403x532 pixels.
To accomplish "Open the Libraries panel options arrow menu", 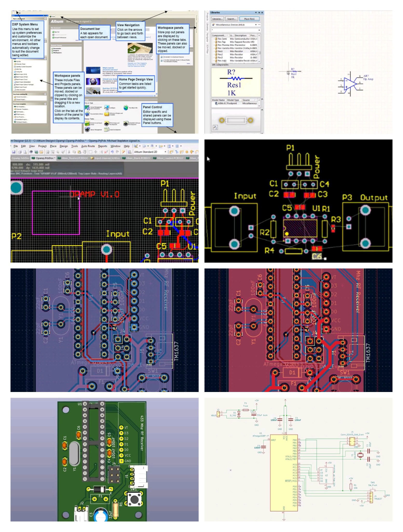I will point(256,12).
